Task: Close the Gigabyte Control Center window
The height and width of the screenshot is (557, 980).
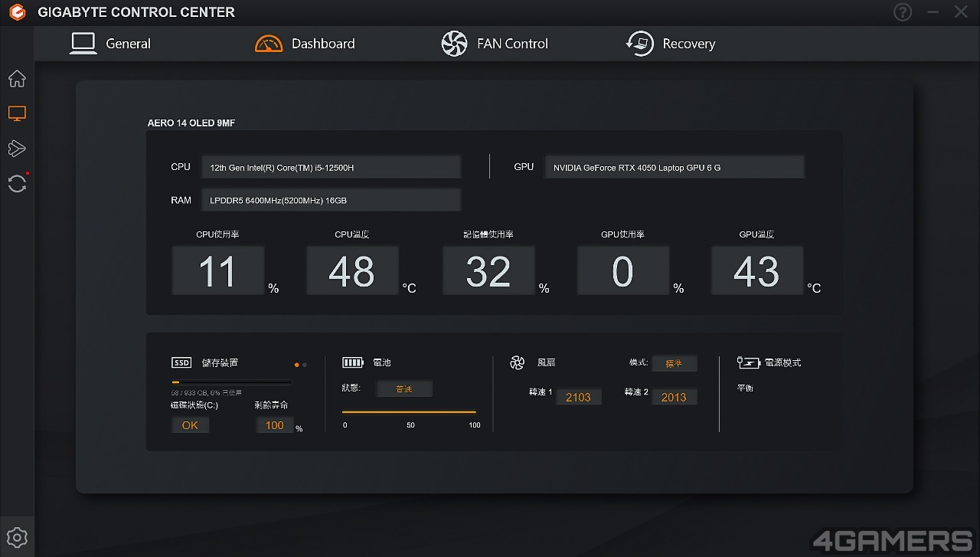Action: [961, 12]
